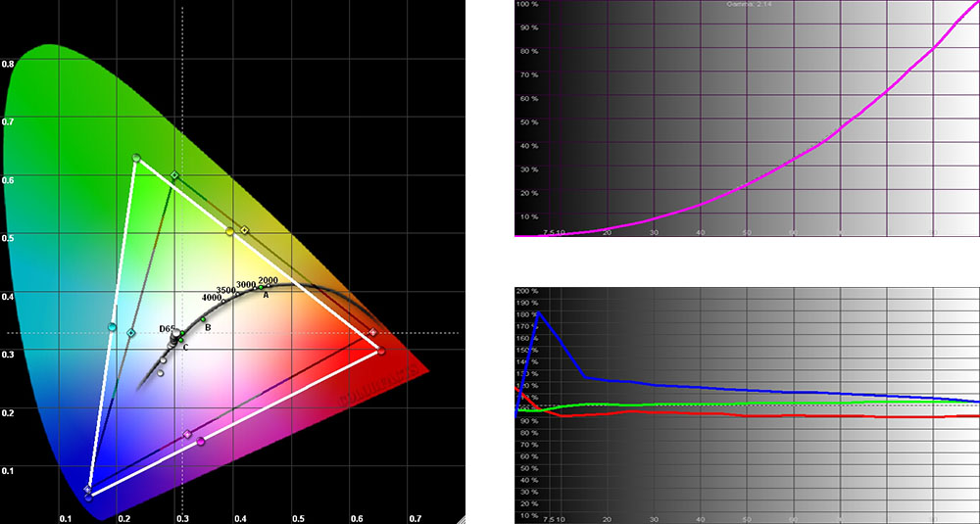This screenshot has width=980, height=524.
Task: Click the 0.8 y-axis label on CIE diagram
Action: [x=8, y=64]
